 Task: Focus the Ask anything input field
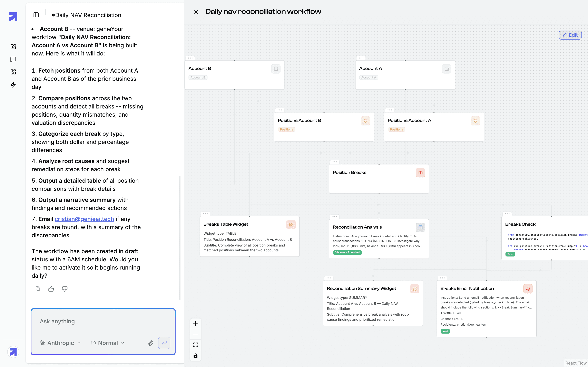(103, 321)
